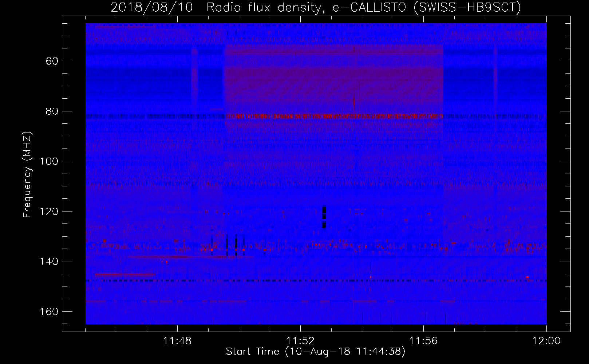Image resolution: width=589 pixels, height=364 pixels.
Task: Click the black data gap near 120 MHz
Action: point(324,217)
